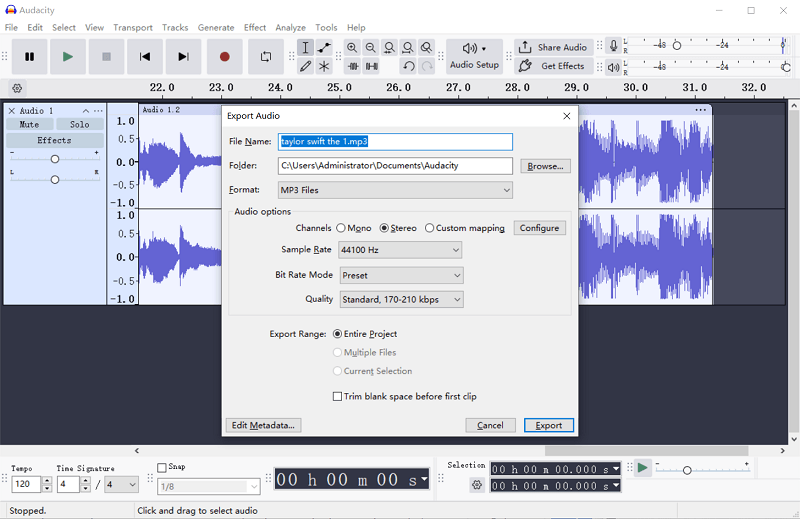Collapse the Audio 1 track arrow
The height and width of the screenshot is (519, 800).
86,111
